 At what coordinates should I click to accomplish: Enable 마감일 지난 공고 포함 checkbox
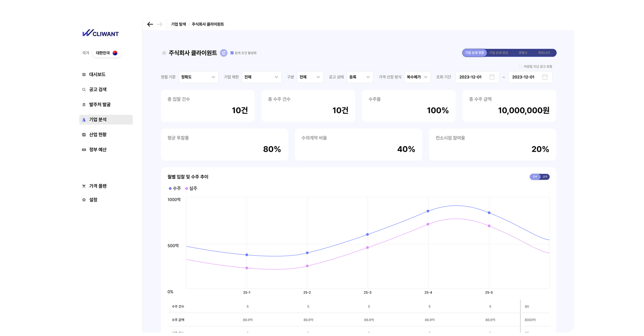click(520, 67)
